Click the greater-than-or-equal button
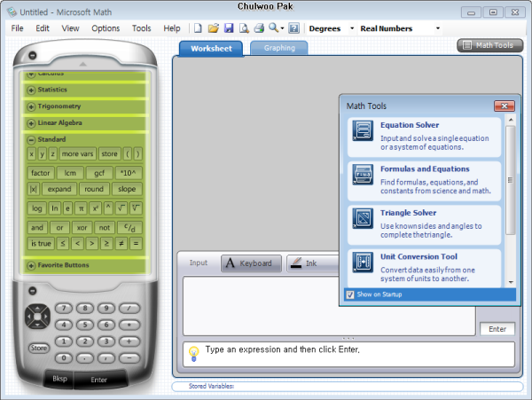Screen dimensions: 532x400 pos(106,243)
